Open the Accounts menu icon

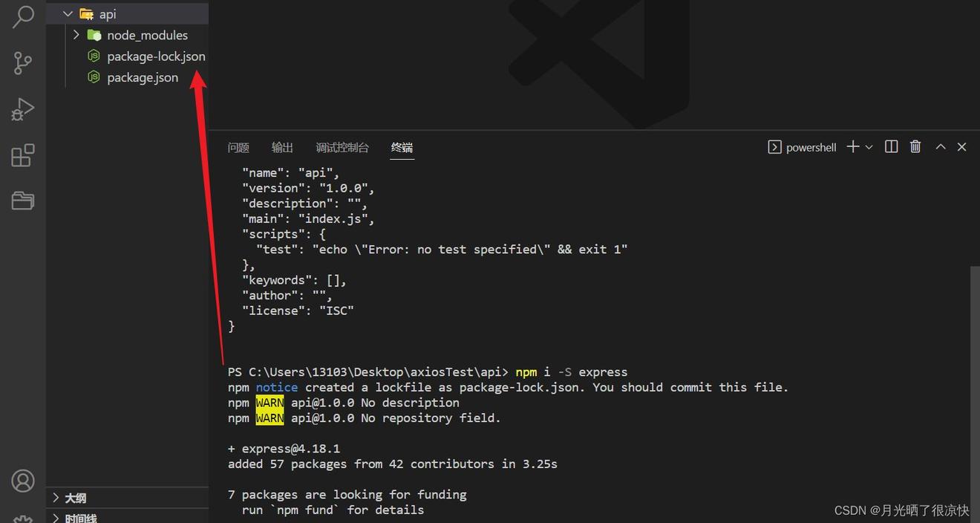pos(23,481)
